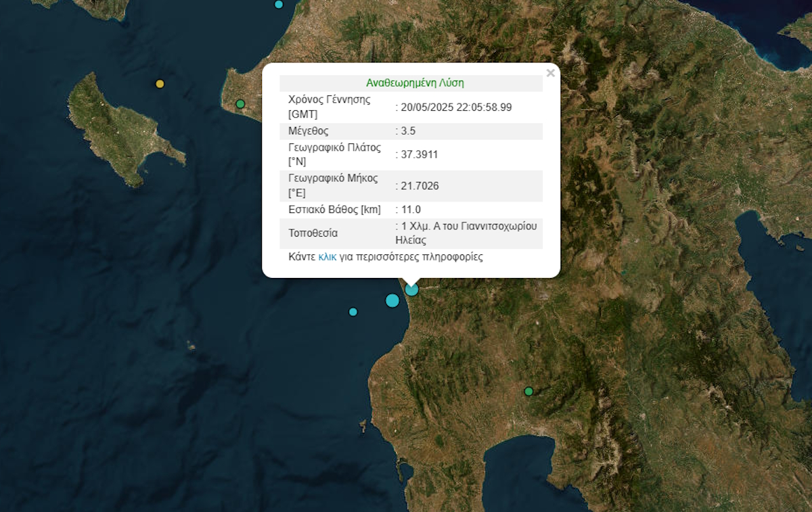This screenshot has width=812, height=512.
Task: Click the origin time value 20/05/2025 22:05:58.99
Action: tap(457, 107)
